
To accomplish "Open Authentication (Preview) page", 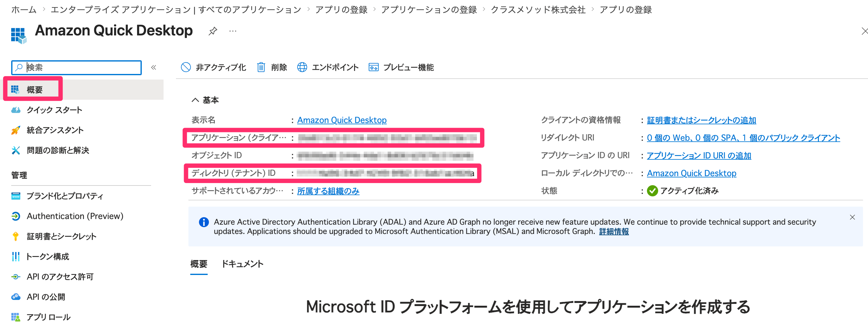I will tap(75, 216).
